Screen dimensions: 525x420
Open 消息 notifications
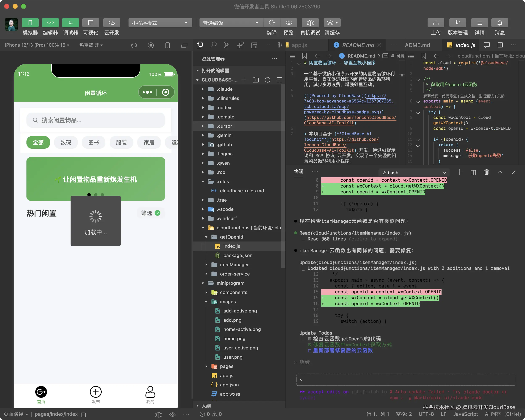(499, 23)
